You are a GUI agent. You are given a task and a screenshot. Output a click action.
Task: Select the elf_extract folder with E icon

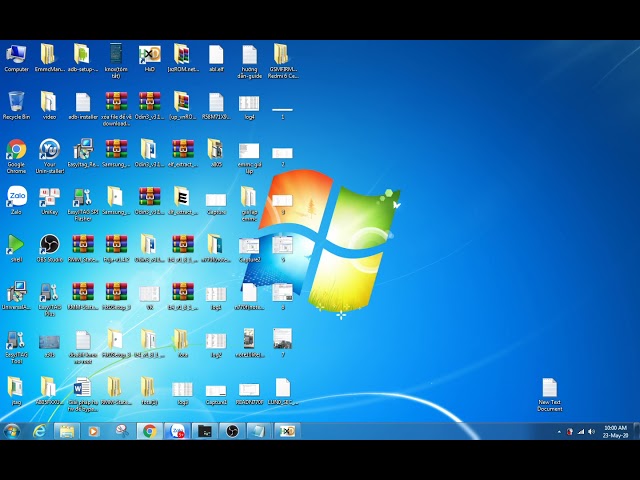[183, 200]
